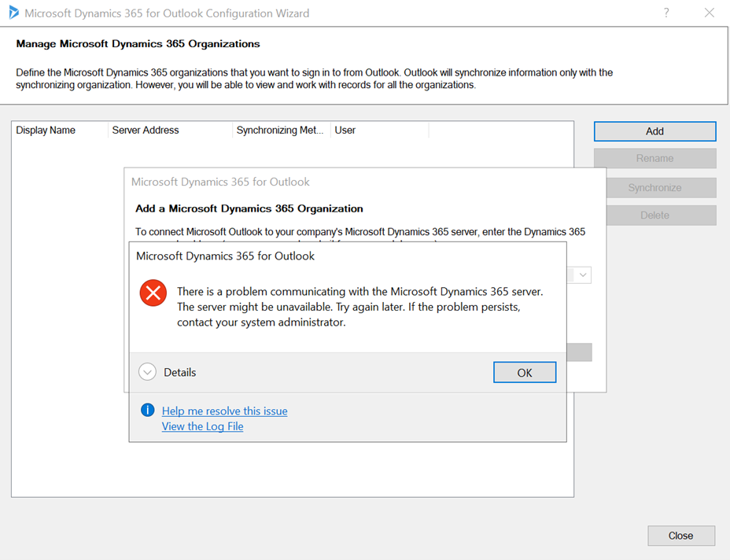Click the OK button in error dialog
Image resolution: width=730 pixels, height=560 pixels.
click(x=525, y=372)
